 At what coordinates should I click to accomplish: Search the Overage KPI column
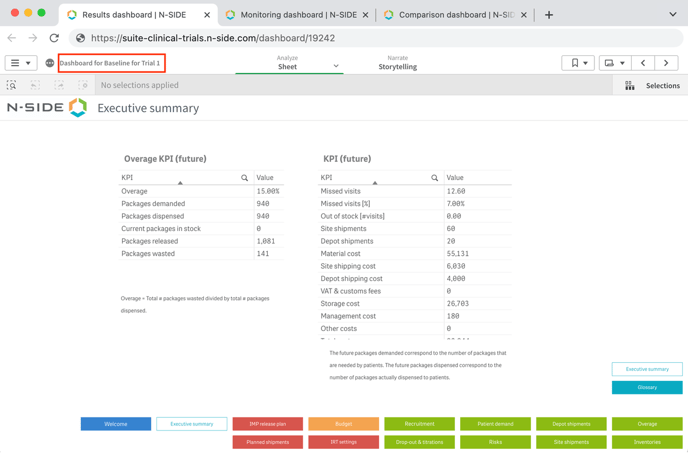[244, 178]
